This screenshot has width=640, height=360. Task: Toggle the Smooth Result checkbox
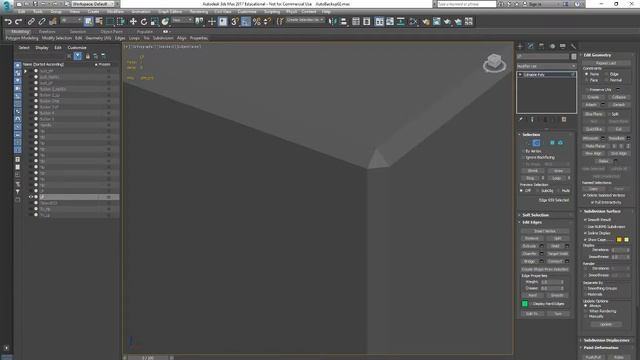[585, 220]
